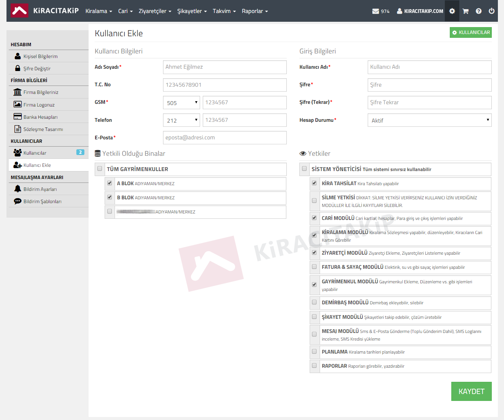Expand the Hesap Durumu dropdown
504x420 pixels.
(x=429, y=120)
